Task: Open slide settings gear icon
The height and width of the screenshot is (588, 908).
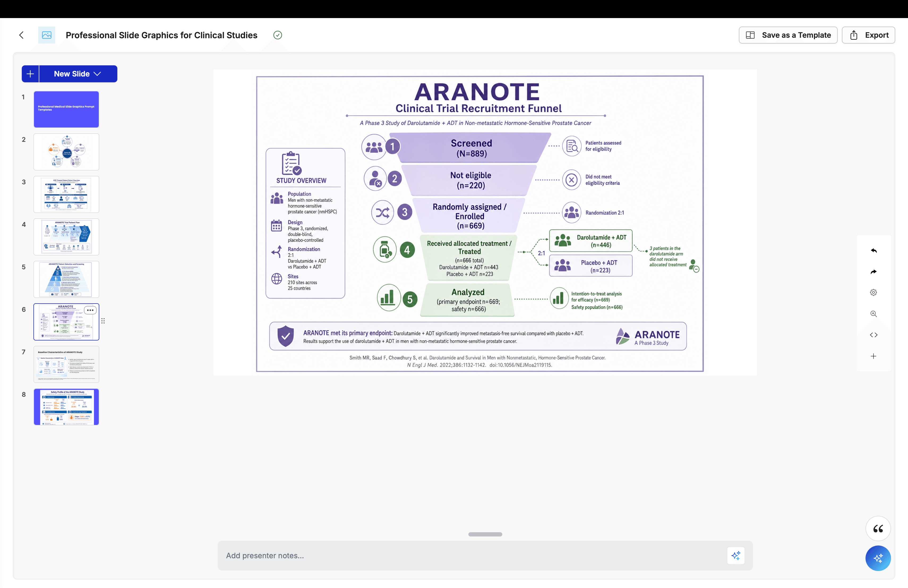Action: 874,292
